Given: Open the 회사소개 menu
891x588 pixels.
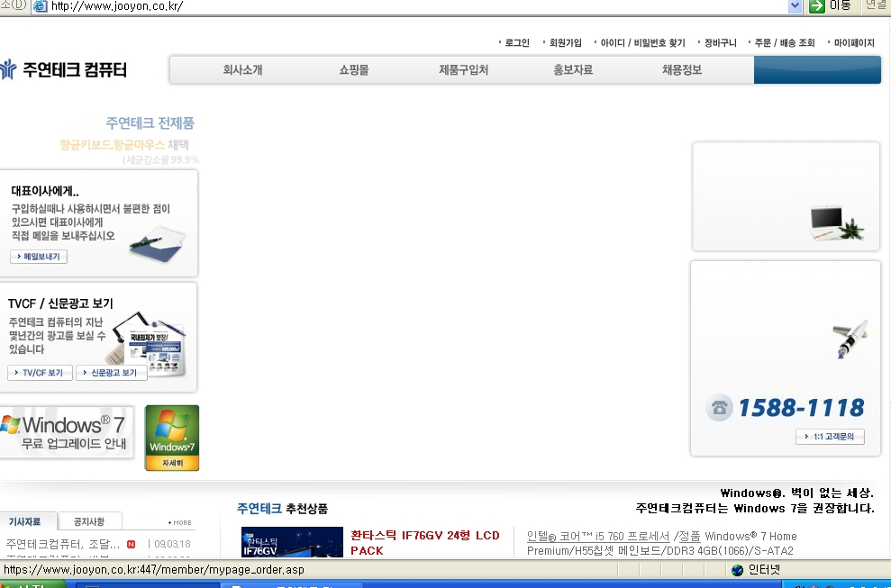Looking at the screenshot, I should tap(242, 70).
